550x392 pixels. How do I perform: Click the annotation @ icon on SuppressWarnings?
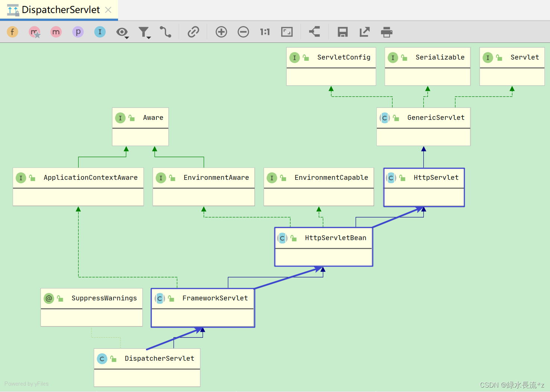tap(49, 299)
